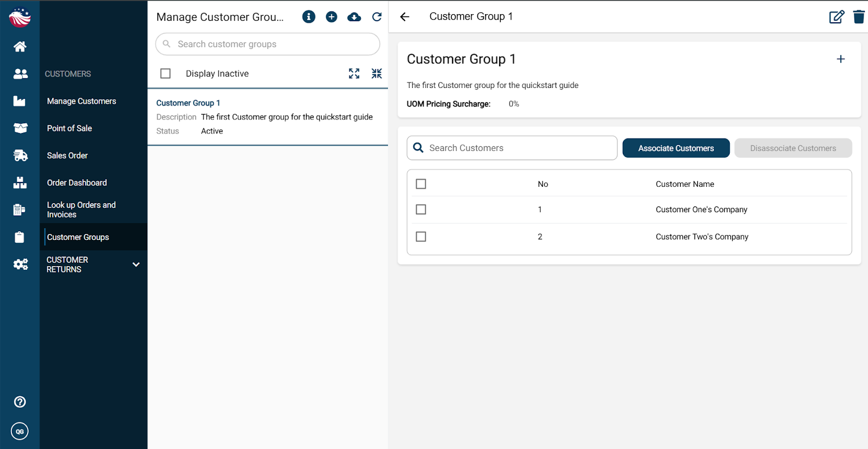The width and height of the screenshot is (868, 449).
Task: Go back using the left arrow icon
Action: coord(405,17)
